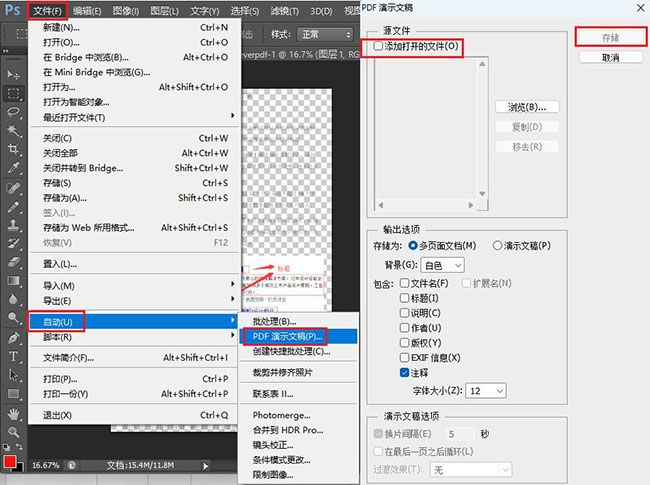Choose 批处理(B)... menu item
This screenshot has height=485, width=650.
tap(298, 322)
